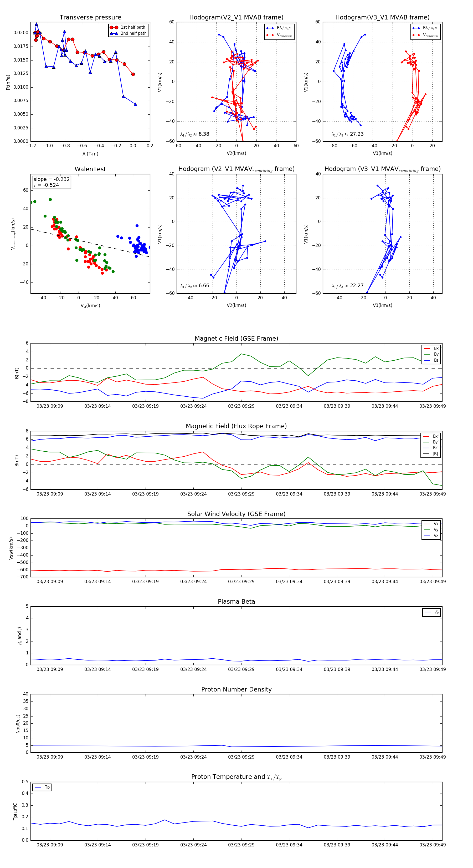The width and height of the screenshot is (473, 868).
Task: Click "03/23 09:34" tick under Solar Wind Velocity plot
Action: tap(289, 582)
